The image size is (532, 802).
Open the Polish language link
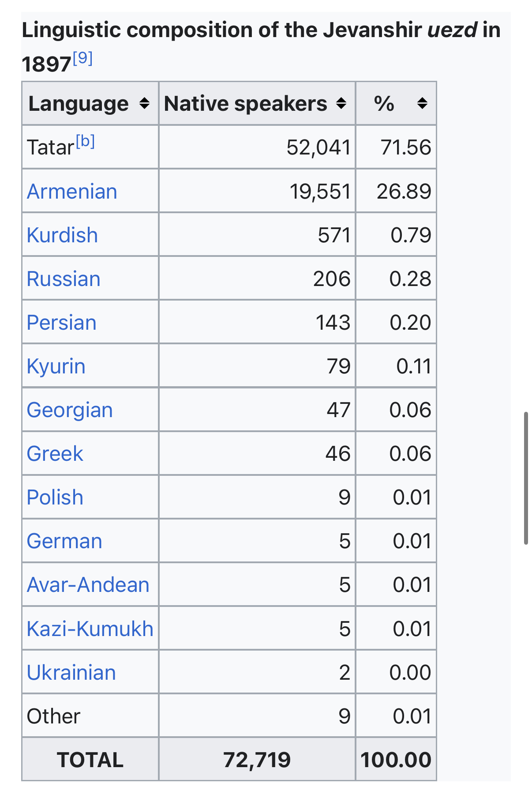click(55, 497)
